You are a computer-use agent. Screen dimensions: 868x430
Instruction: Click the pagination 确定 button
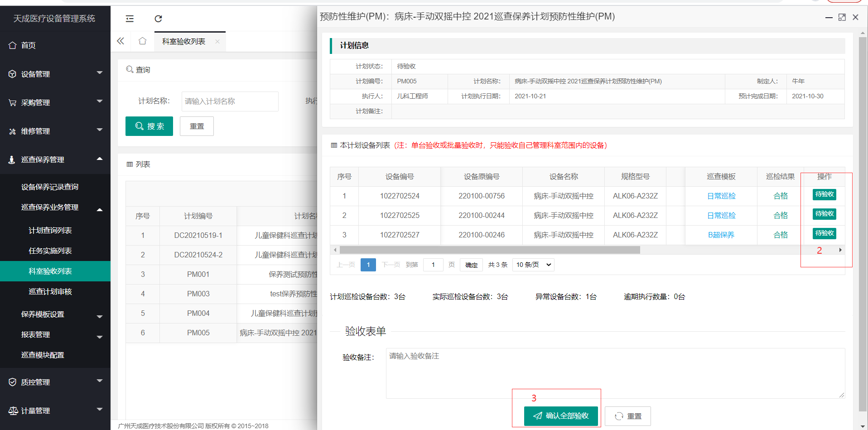471,265
